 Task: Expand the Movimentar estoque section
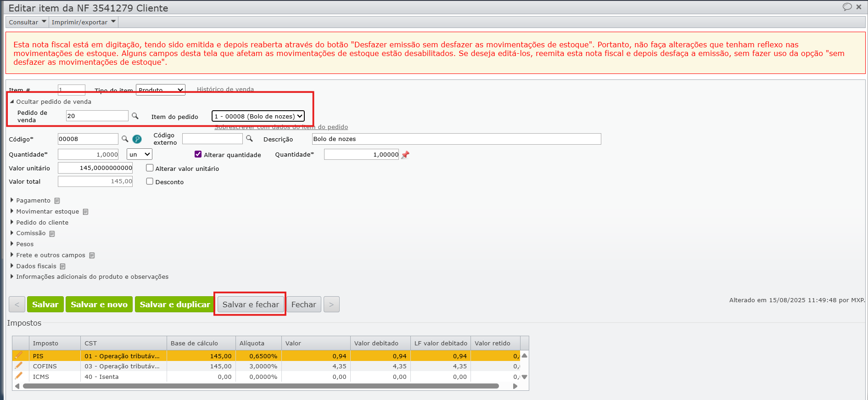click(45, 211)
